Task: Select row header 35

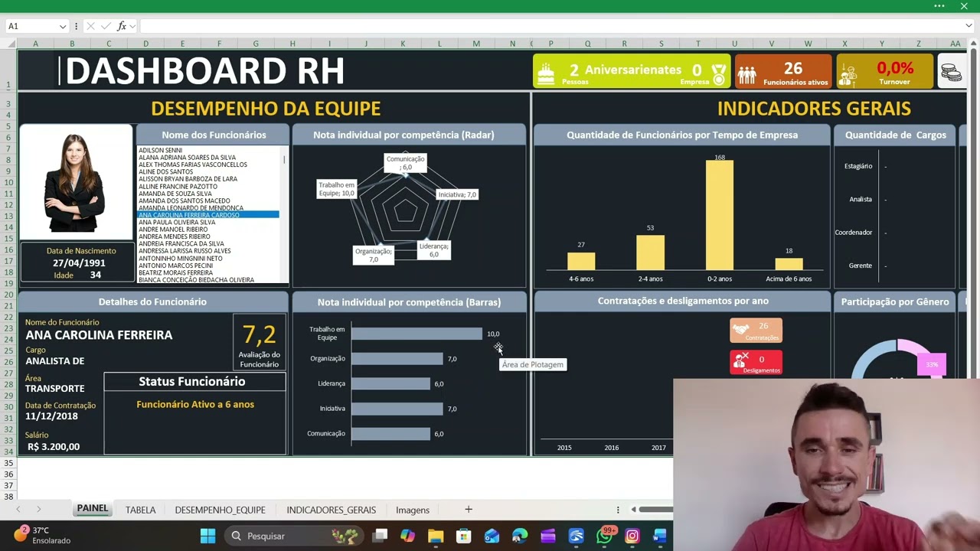Action: [9, 463]
